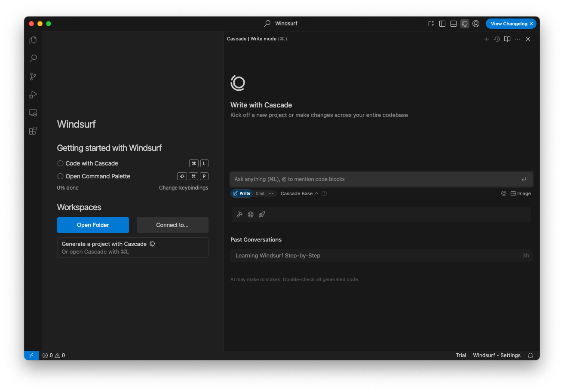
Task: Click Generate a project with Cascade
Action: (133, 248)
